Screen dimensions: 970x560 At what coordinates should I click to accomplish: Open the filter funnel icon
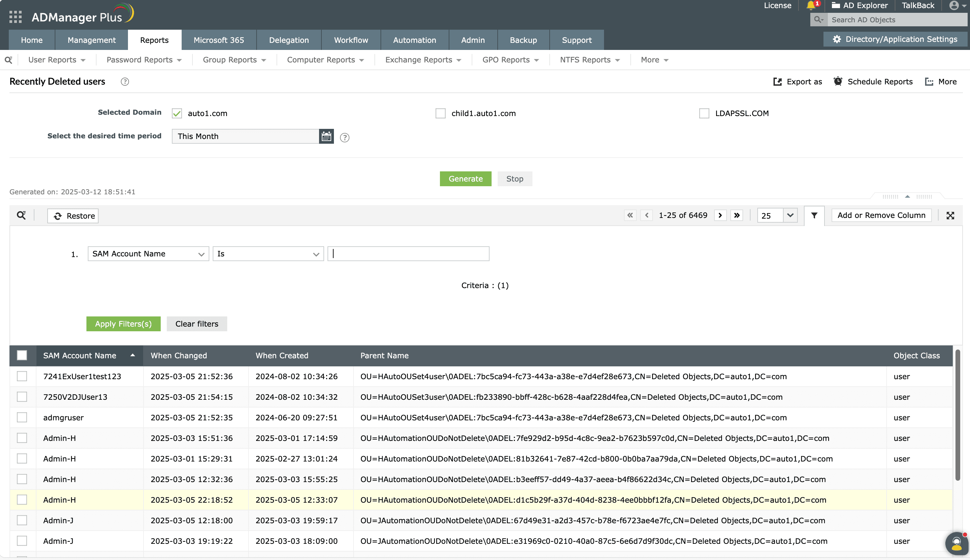pos(814,215)
